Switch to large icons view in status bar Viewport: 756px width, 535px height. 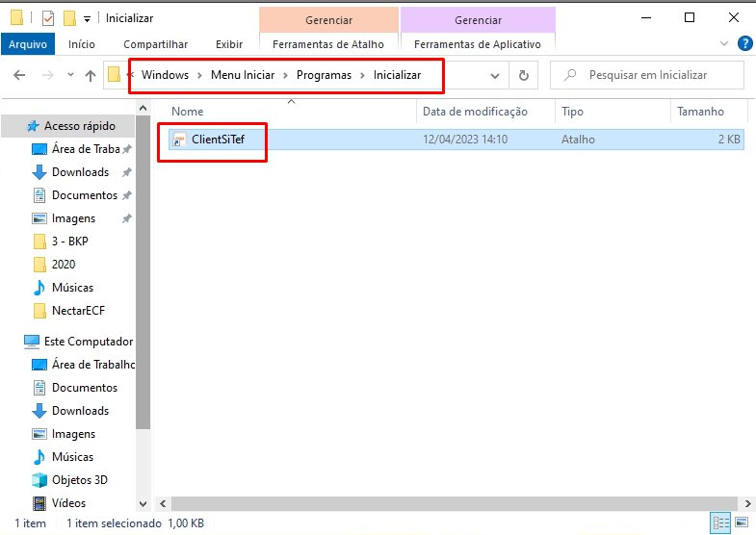pos(741,523)
